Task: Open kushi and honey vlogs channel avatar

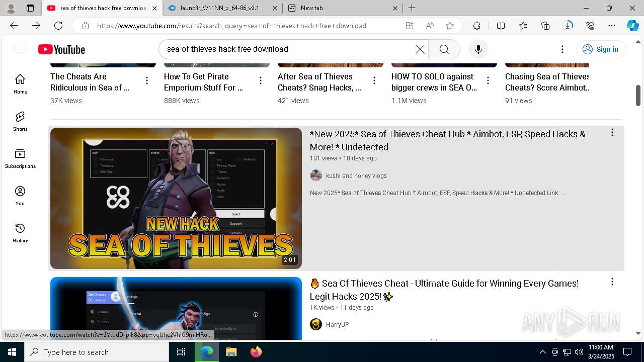Action: 316,175
